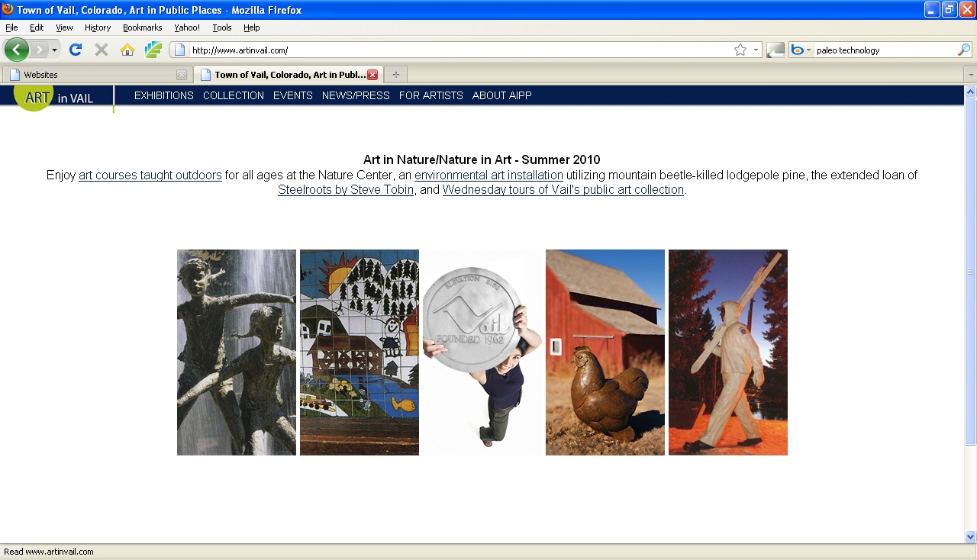977x560 pixels.
Task: Open the Tools menu
Action: pos(222,27)
